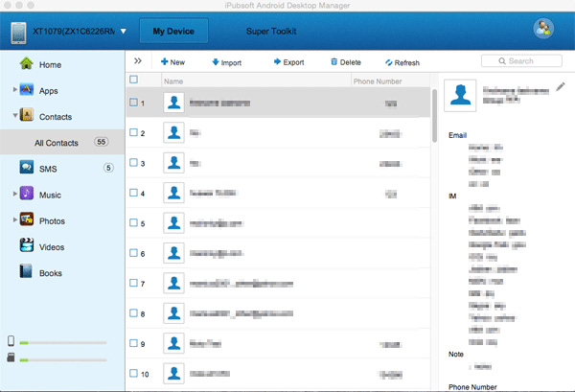Click the Export button
The height and width of the screenshot is (392, 575).
pyautogui.click(x=288, y=62)
